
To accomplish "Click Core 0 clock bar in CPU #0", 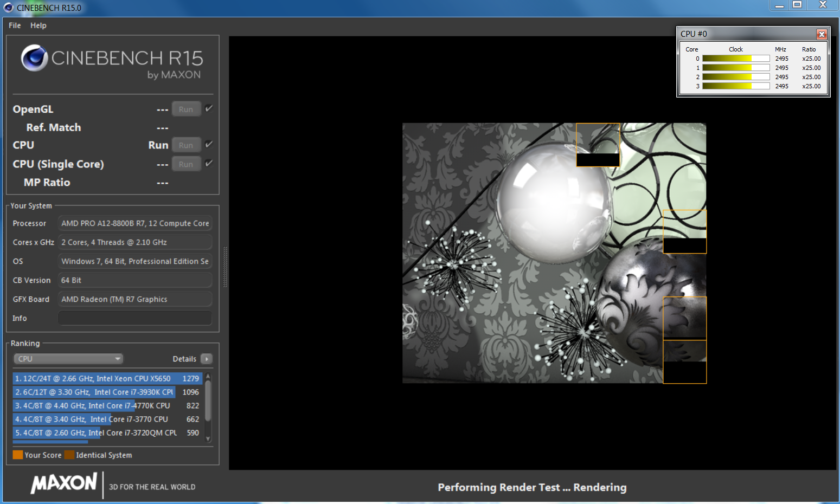I will click(x=736, y=59).
